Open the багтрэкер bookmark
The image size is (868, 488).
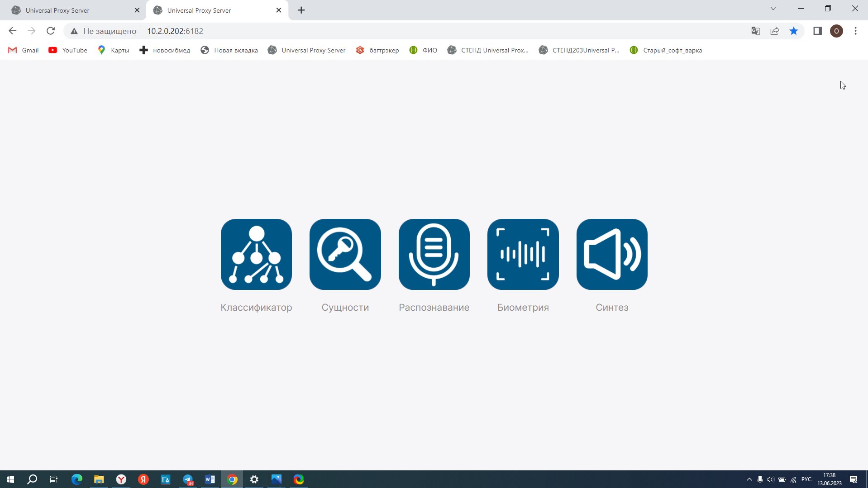click(377, 50)
